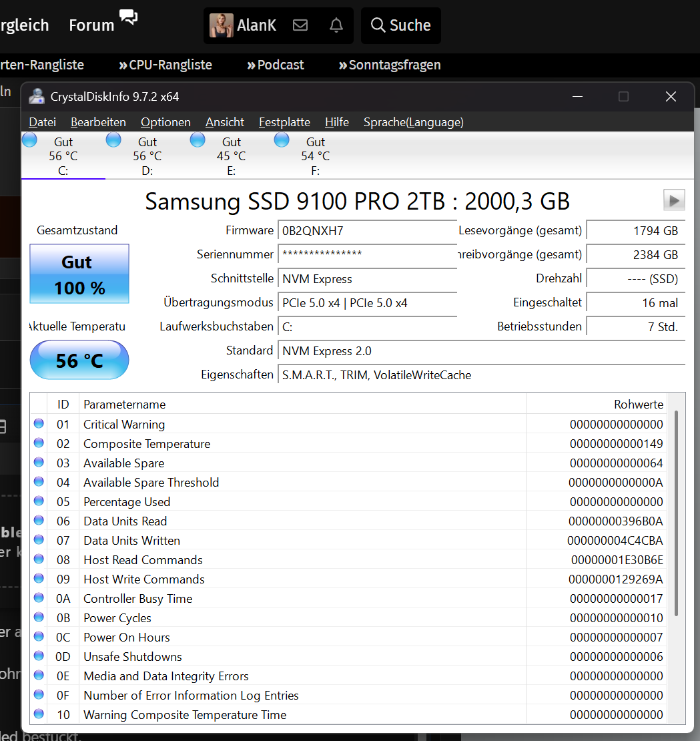
Task: Open the notifications bell icon
Action: (x=336, y=25)
